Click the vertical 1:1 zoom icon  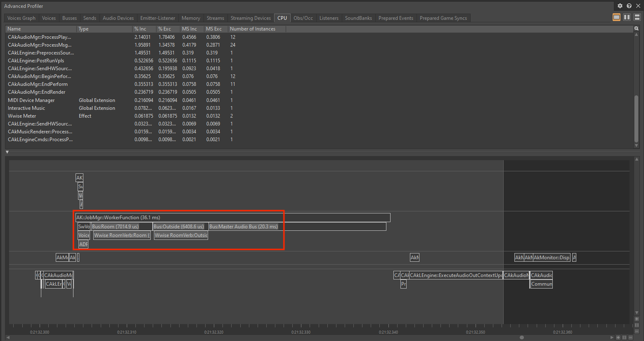(637, 325)
